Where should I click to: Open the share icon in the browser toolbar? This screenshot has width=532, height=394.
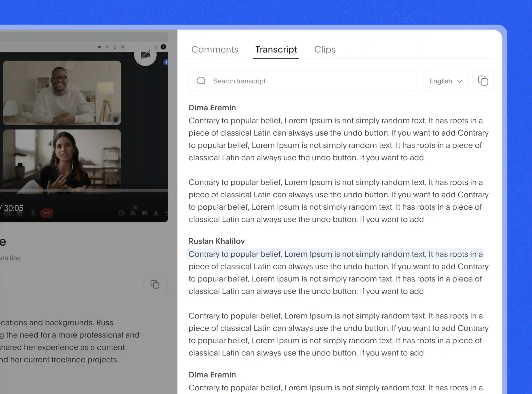[x=115, y=47]
